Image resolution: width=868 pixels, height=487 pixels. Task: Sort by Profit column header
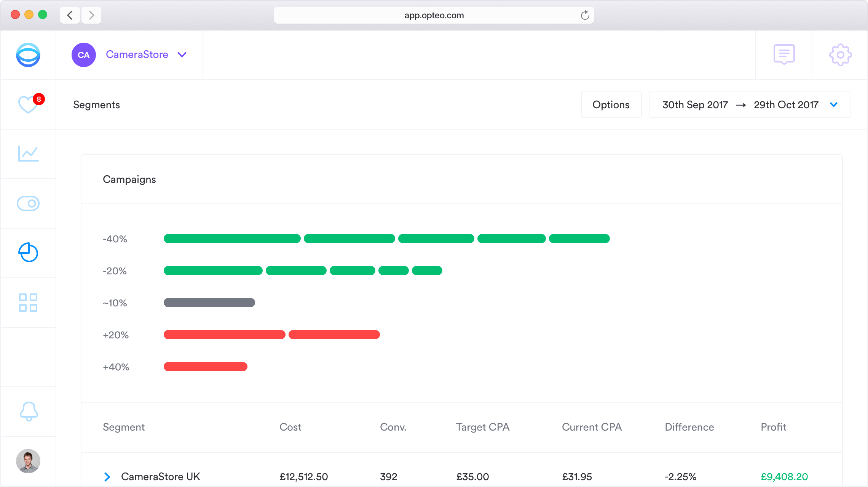pos(773,427)
